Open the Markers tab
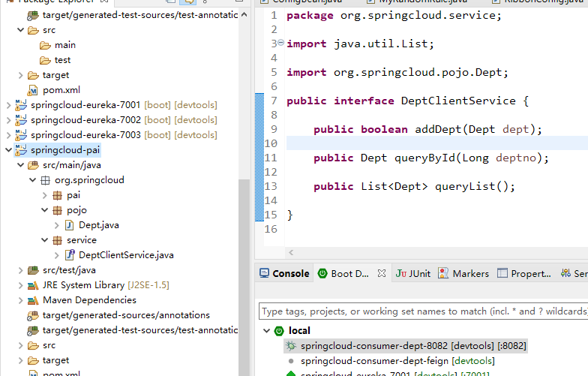The image size is (588, 376). (463, 273)
